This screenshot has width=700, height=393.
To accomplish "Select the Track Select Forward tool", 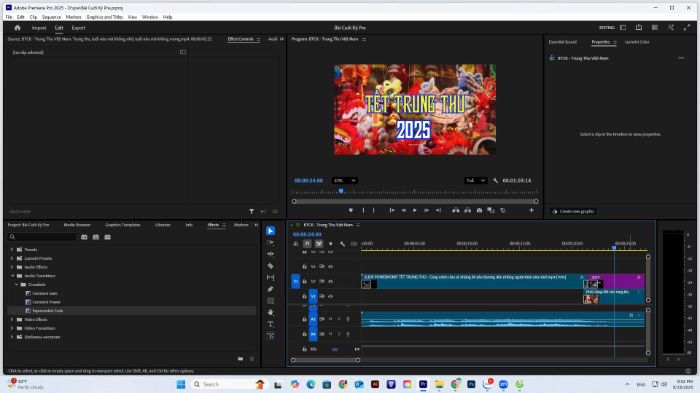I will pos(271,242).
